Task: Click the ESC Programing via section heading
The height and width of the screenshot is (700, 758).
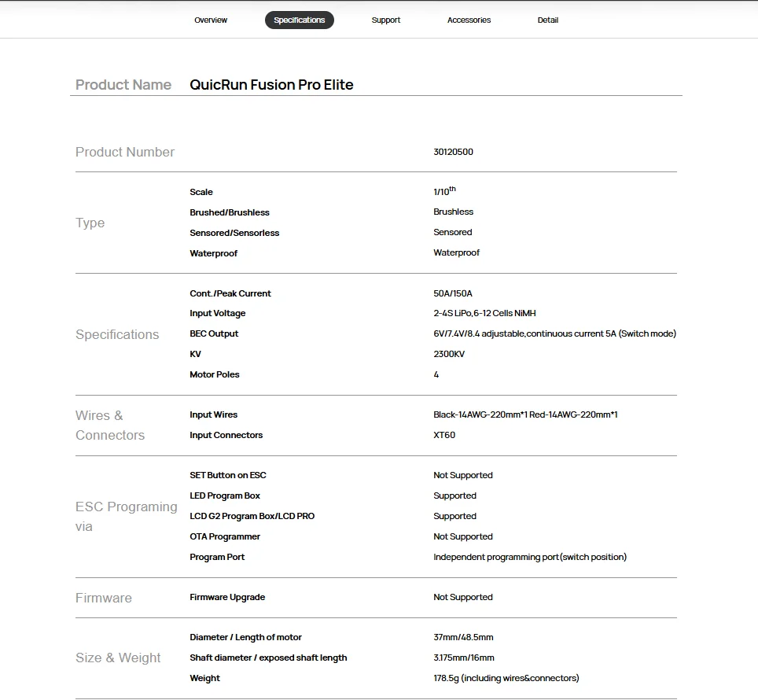Action: 126,516
